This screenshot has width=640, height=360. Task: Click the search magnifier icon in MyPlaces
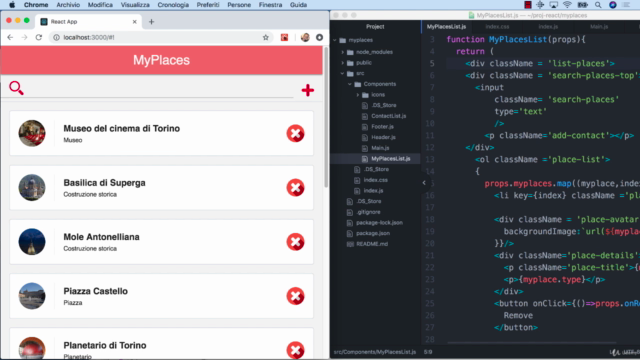click(16, 88)
